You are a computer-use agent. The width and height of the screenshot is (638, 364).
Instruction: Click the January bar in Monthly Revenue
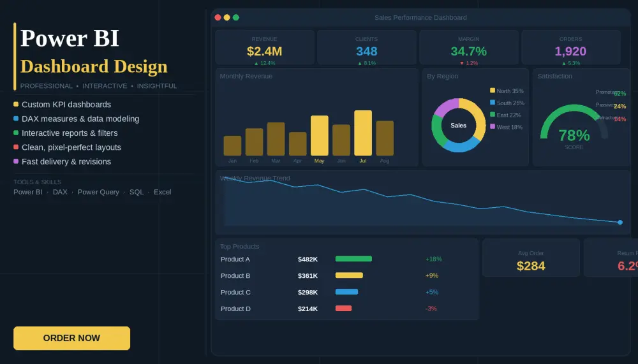click(232, 145)
